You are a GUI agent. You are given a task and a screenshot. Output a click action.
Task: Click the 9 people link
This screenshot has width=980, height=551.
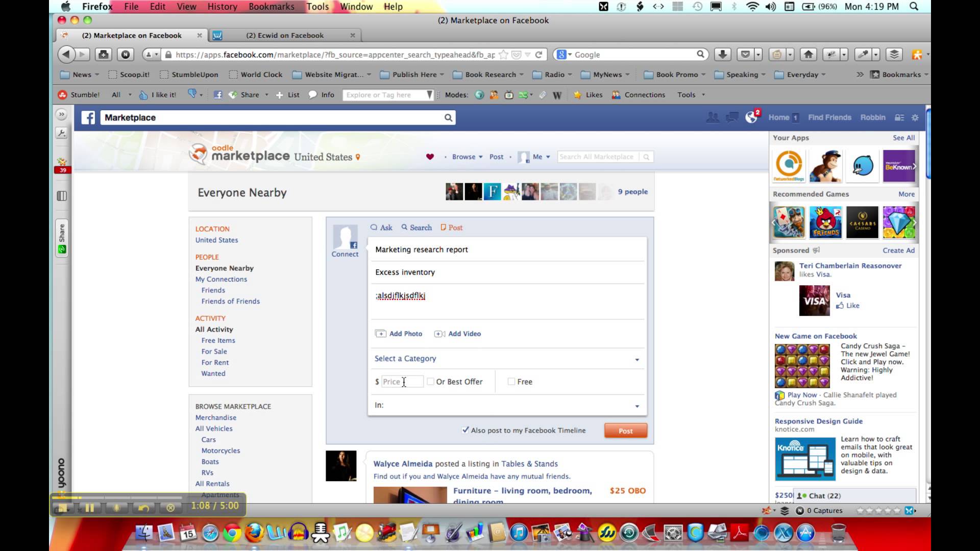[632, 192]
